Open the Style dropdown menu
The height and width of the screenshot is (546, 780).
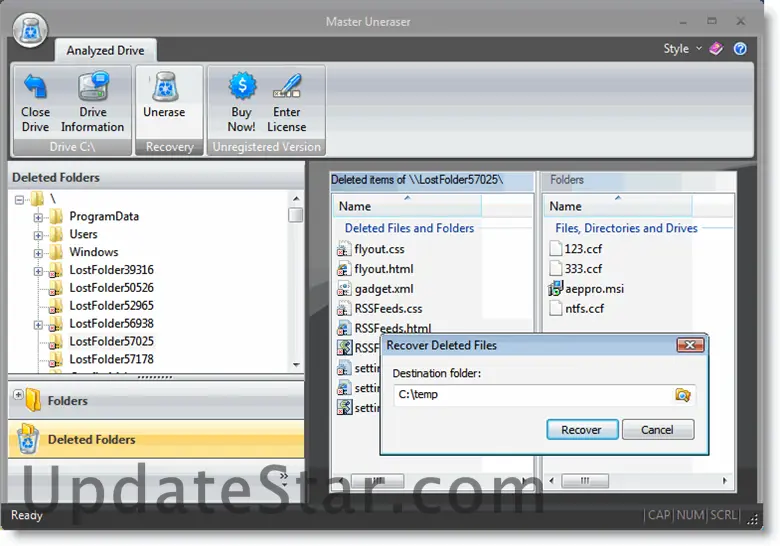point(681,49)
